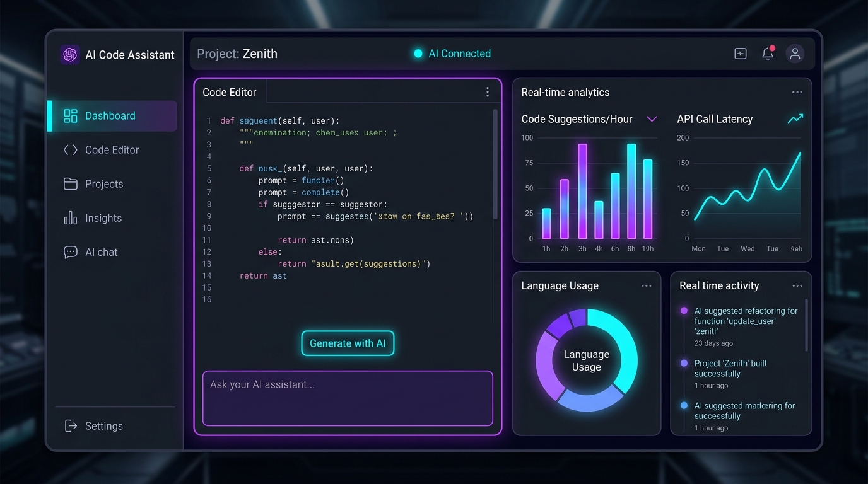Image resolution: width=868 pixels, height=484 pixels.
Task: Click the Real time activity scrollbar
Action: (x=806, y=325)
